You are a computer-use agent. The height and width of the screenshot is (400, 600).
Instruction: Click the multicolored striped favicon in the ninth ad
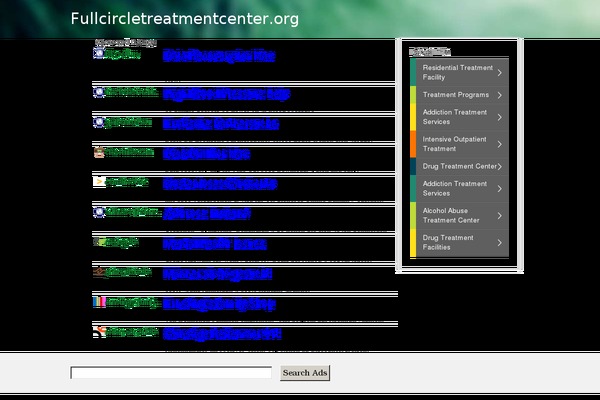(99, 302)
